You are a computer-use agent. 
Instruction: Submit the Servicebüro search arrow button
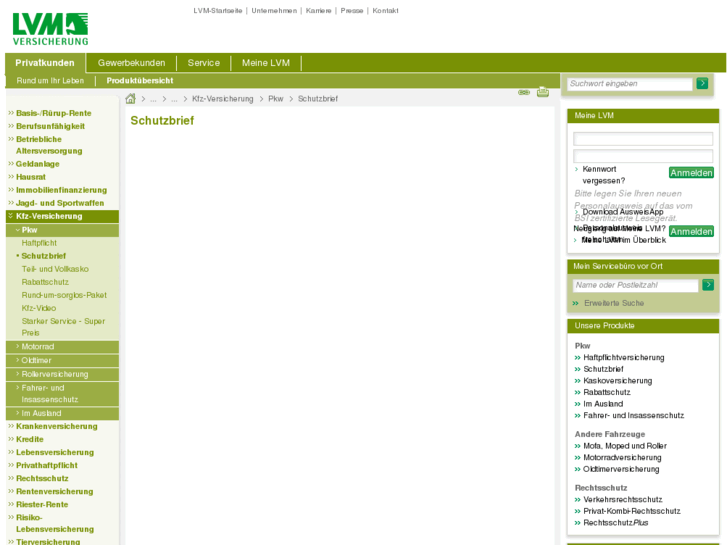click(x=708, y=284)
